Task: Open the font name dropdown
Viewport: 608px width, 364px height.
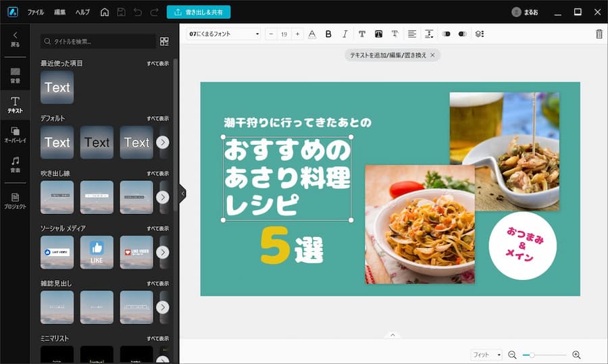Action: pos(224,34)
